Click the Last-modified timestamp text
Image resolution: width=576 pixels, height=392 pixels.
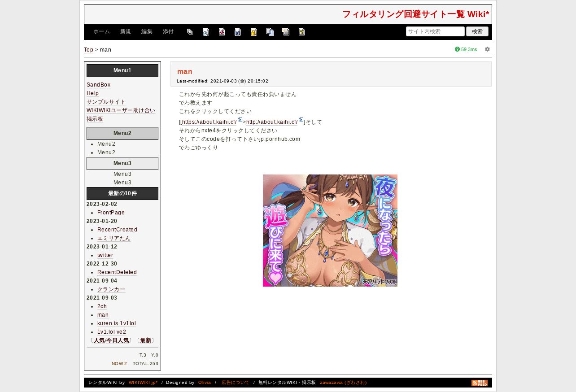(223, 81)
